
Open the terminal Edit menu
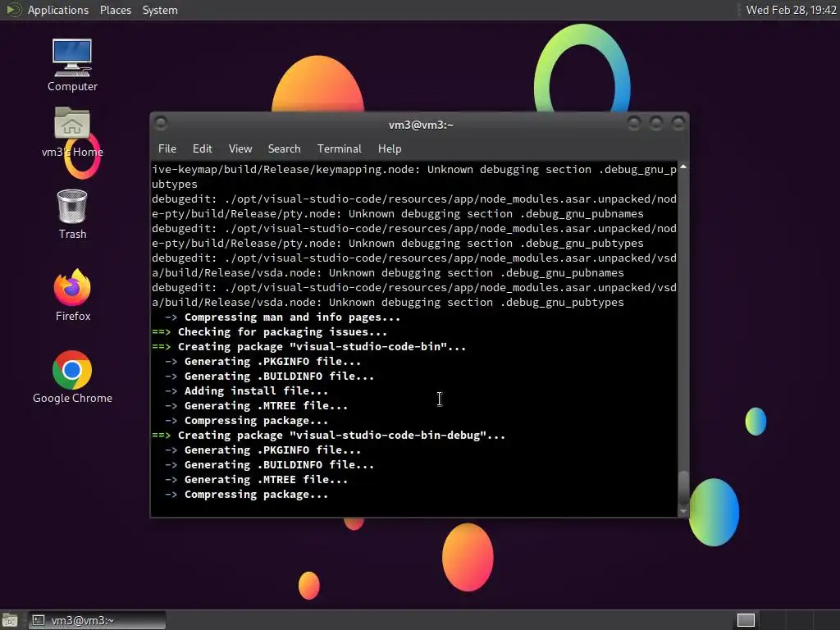coord(202,149)
